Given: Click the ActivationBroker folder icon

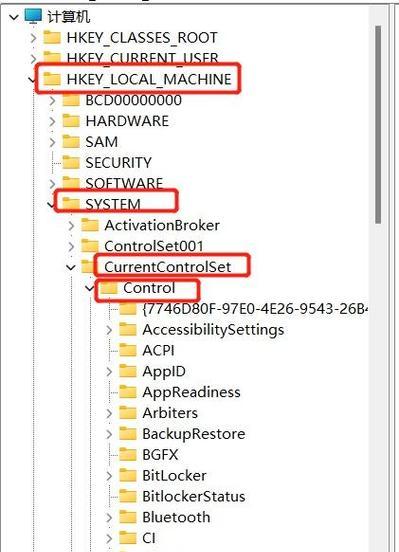Looking at the screenshot, I should (90, 225).
